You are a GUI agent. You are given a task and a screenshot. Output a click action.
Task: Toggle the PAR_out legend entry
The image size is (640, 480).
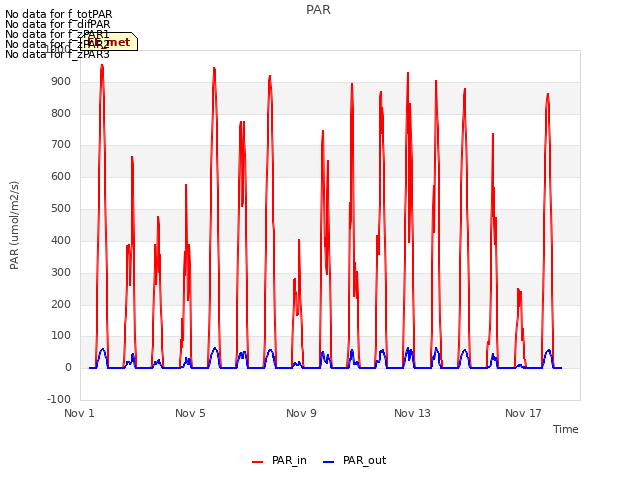pos(355,461)
